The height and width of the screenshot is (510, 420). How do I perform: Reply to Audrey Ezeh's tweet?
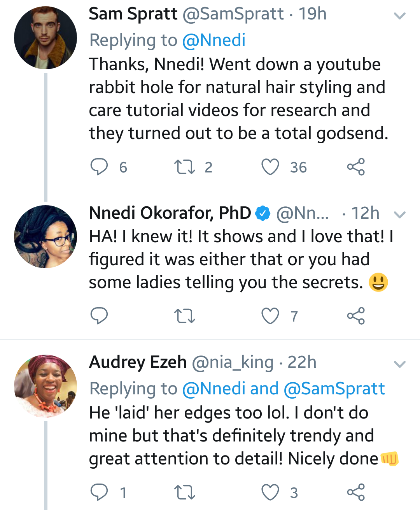(x=99, y=492)
